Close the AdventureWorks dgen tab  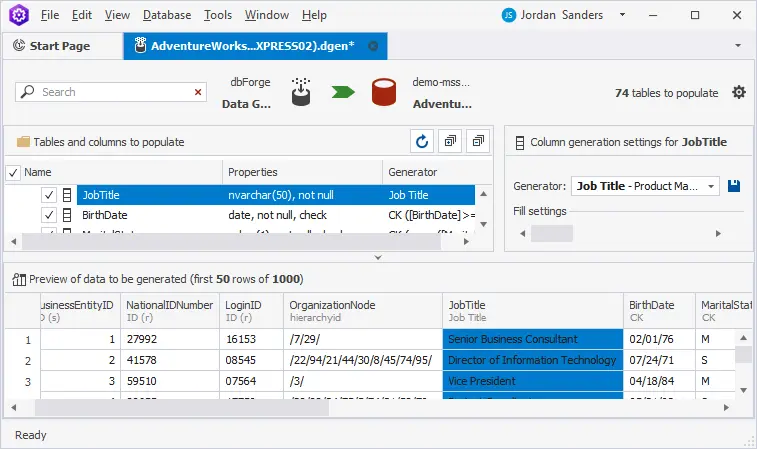pos(373,46)
